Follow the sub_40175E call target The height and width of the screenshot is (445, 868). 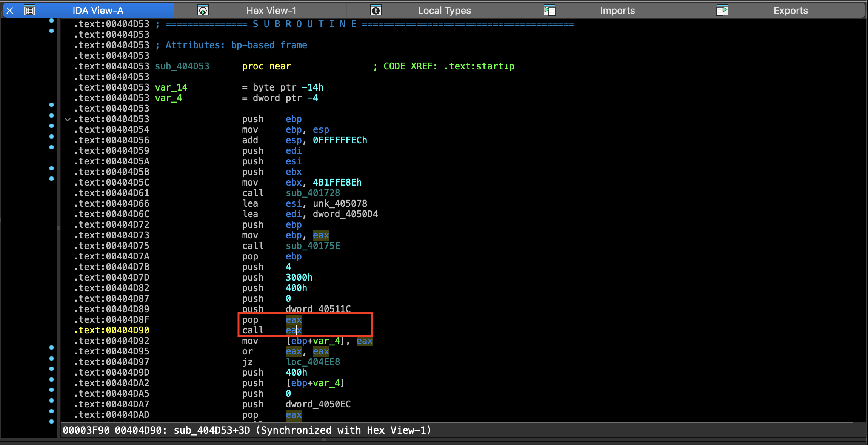pos(313,246)
